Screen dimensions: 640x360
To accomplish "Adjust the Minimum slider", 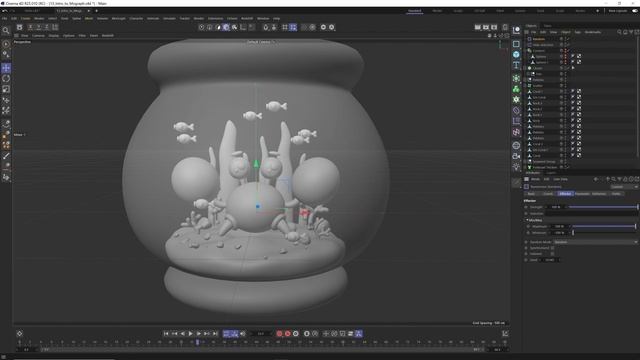I will [604, 233].
